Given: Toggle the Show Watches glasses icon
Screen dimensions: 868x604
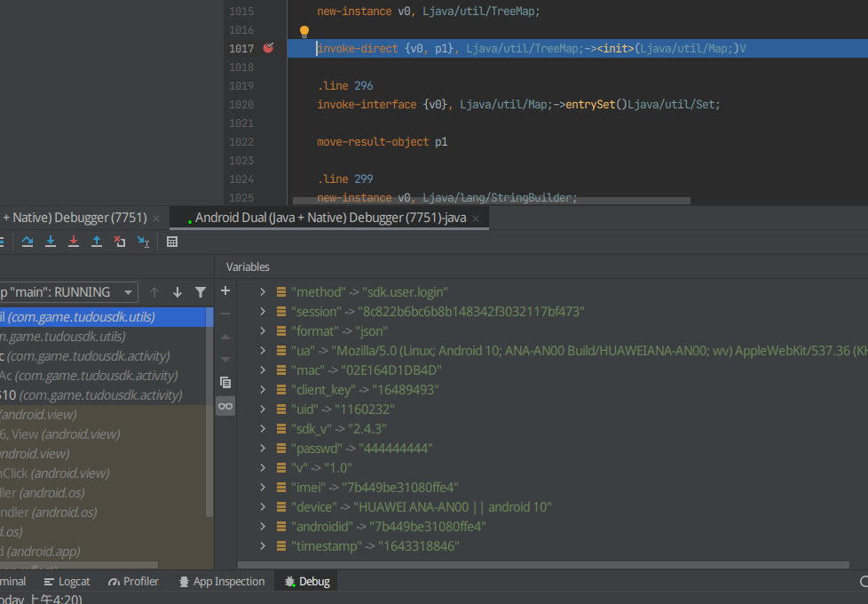Looking at the screenshot, I should tap(225, 406).
